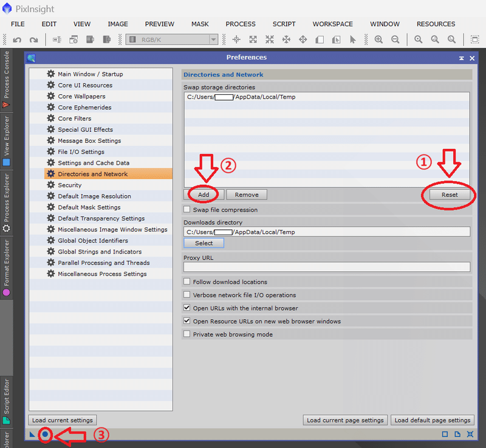The height and width of the screenshot is (448, 486).
Task: Click the Remove swap directory button
Action: (x=247, y=195)
